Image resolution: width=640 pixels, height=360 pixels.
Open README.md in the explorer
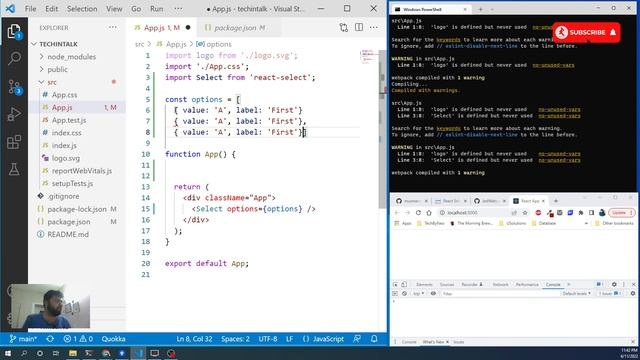[x=68, y=234]
